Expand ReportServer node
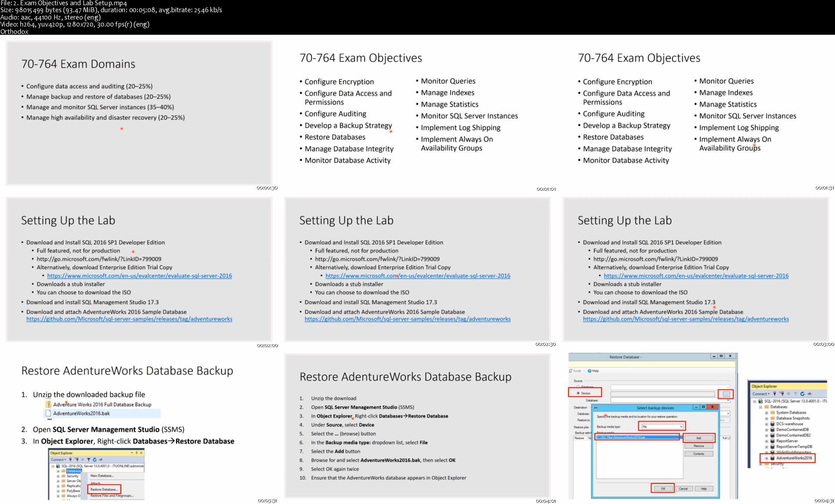 click(766, 441)
